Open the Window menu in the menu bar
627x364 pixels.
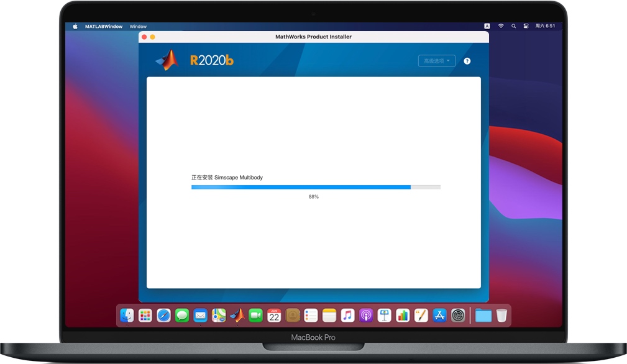[138, 26]
